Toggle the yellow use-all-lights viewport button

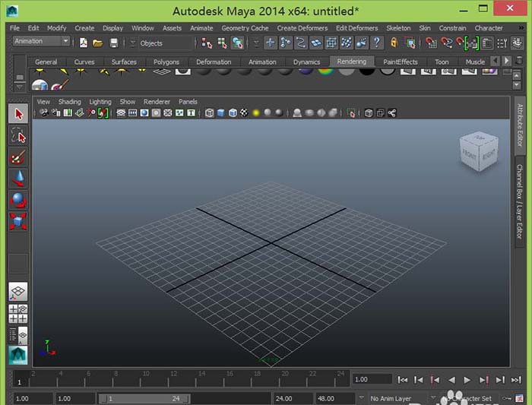pyautogui.click(x=256, y=113)
